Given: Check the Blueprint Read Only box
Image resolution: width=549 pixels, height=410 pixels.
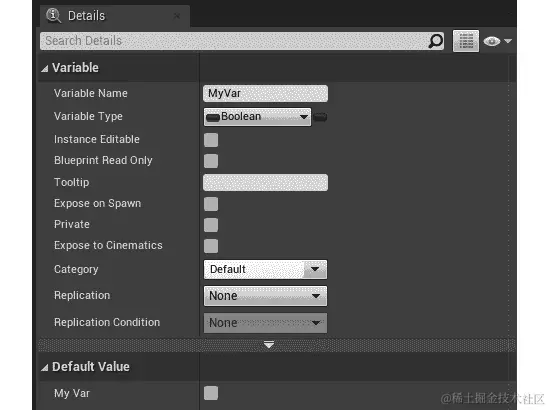Looking at the screenshot, I should click(x=211, y=161).
